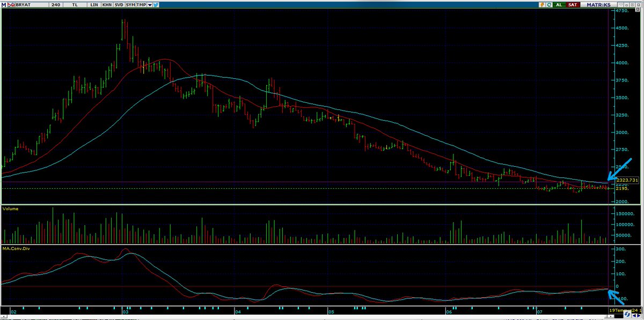Click the MATRIKS logo button
The image size is (644, 320).
(x=598, y=4)
